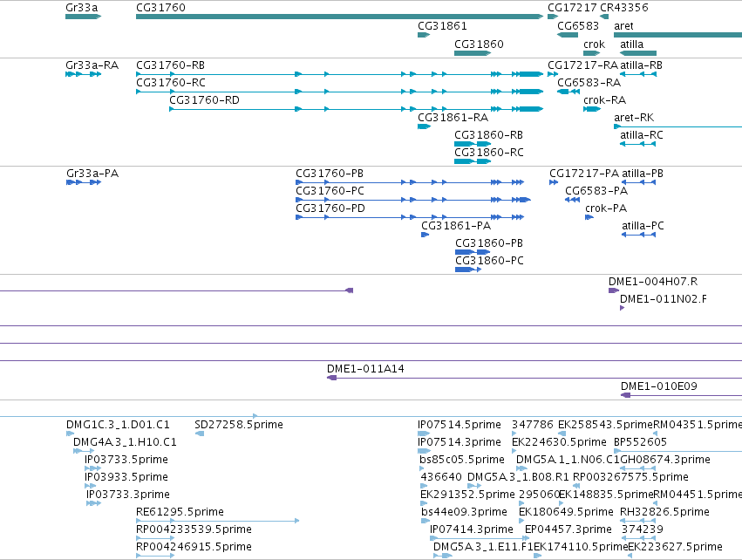Select EST RE61295.5prime
Screen dimensions: 742x560
pyautogui.click(x=180, y=512)
